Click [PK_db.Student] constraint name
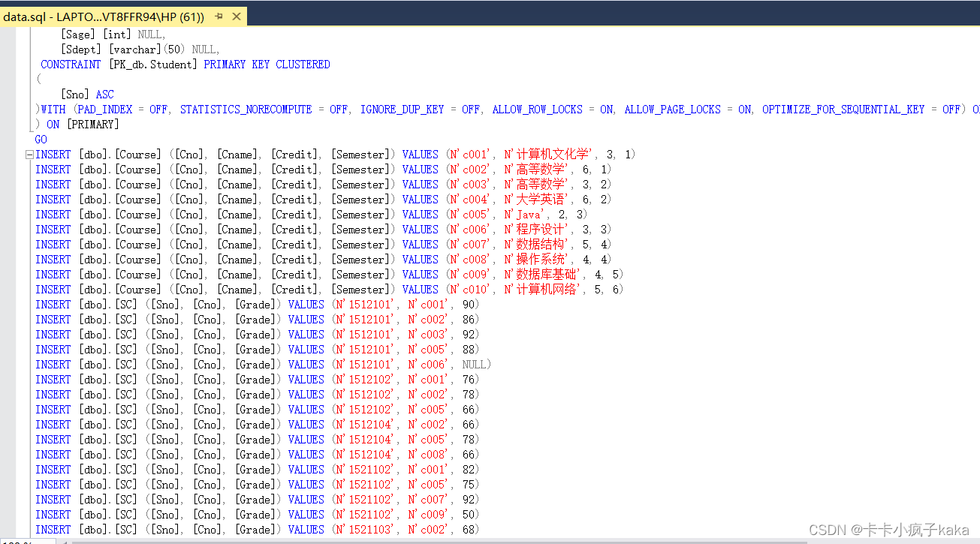Screen dimensions: 980x544 coord(152,65)
